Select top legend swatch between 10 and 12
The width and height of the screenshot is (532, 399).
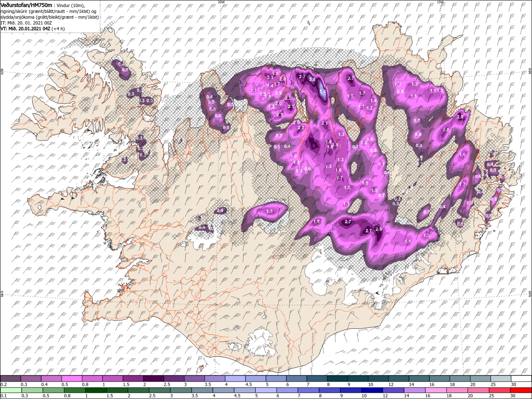[378, 378]
